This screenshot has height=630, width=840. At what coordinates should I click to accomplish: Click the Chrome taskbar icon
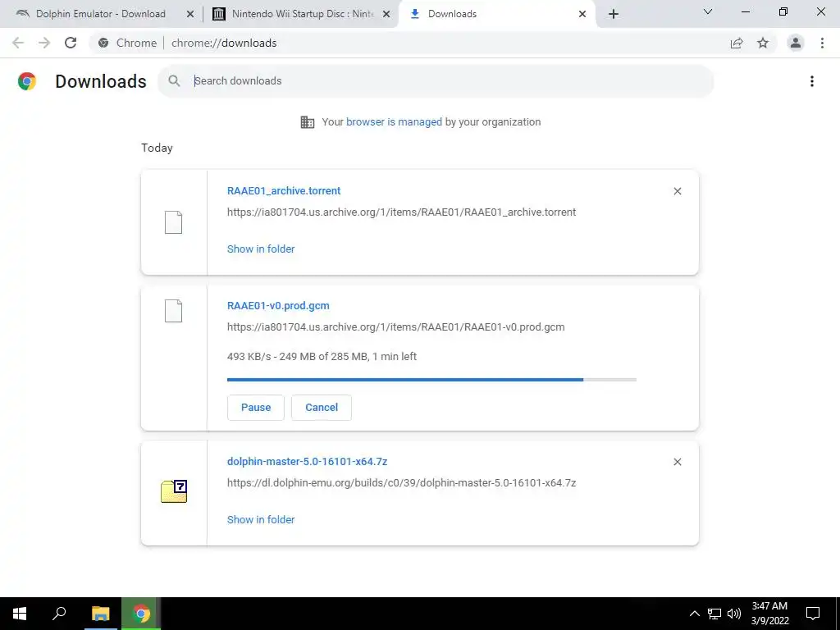[x=141, y=614]
